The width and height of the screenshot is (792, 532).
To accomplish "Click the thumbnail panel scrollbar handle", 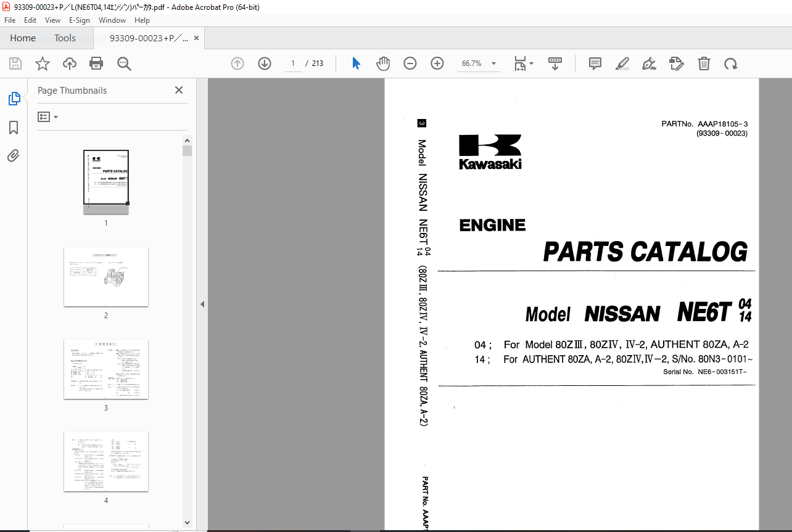I will pos(188,151).
